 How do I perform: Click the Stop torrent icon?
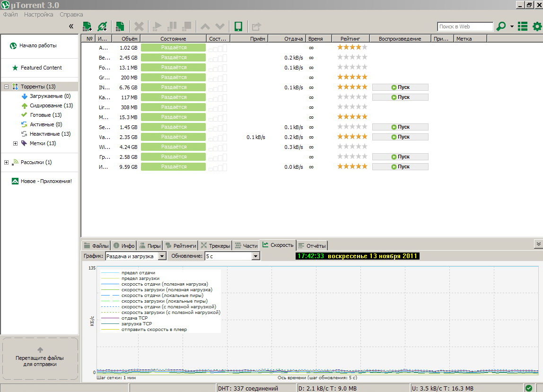pyautogui.click(x=187, y=26)
